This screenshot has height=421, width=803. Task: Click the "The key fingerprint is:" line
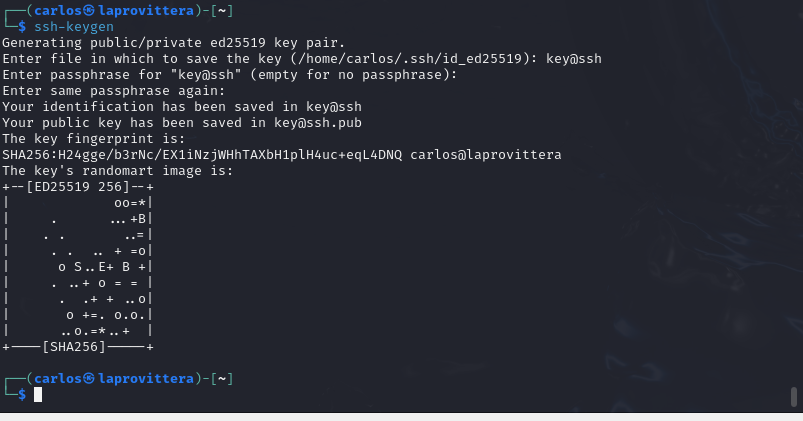94,139
